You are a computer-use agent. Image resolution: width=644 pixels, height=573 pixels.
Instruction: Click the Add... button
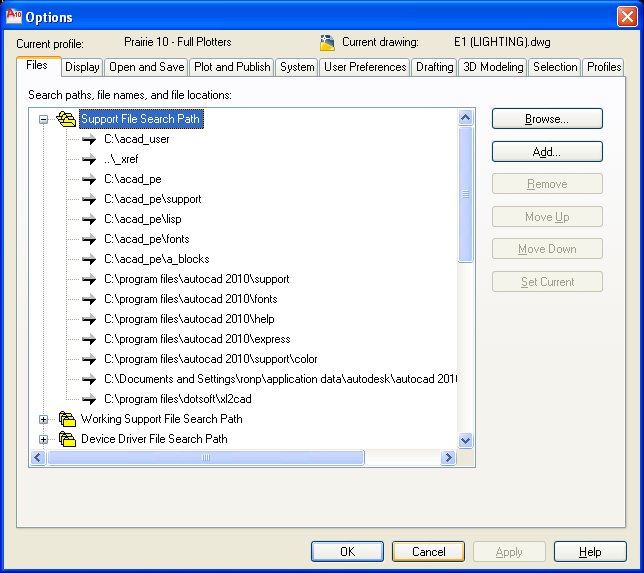(x=547, y=152)
